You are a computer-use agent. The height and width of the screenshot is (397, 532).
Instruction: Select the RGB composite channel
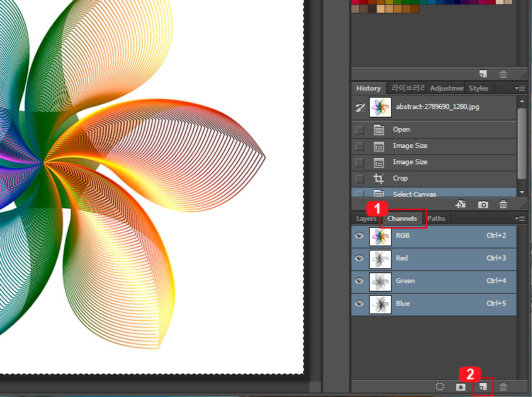click(x=434, y=236)
